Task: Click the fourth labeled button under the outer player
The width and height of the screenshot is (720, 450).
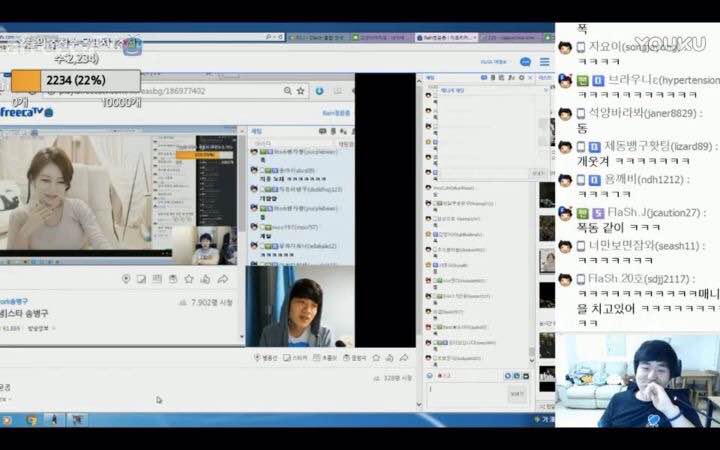Action: (x=354, y=357)
